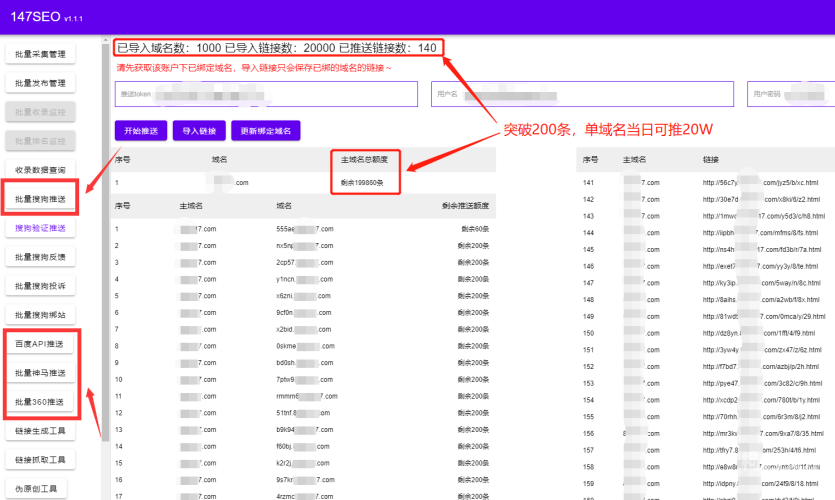
Task: Open 链接生成工具
Action: 40,431
